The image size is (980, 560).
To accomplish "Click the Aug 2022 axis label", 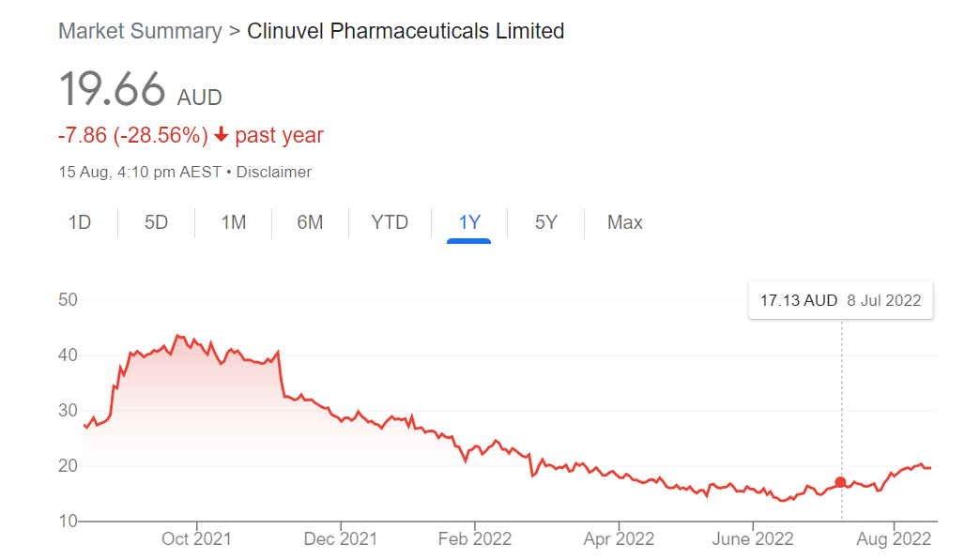I will (x=896, y=539).
